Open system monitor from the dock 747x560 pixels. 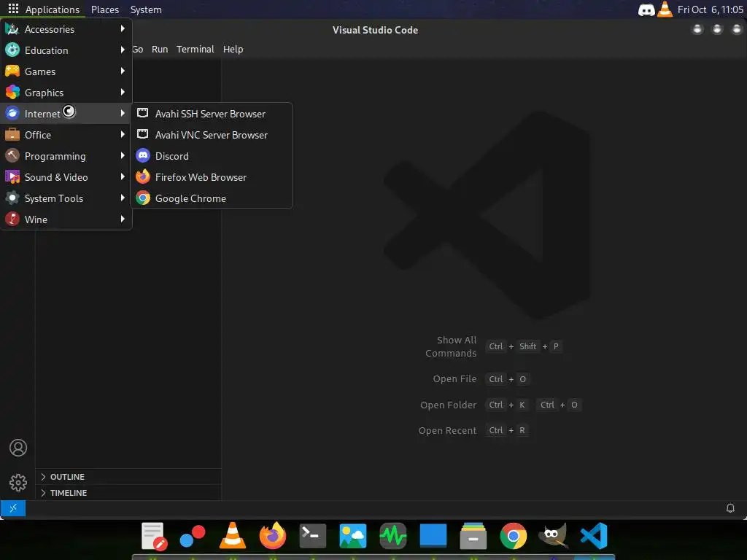(393, 536)
